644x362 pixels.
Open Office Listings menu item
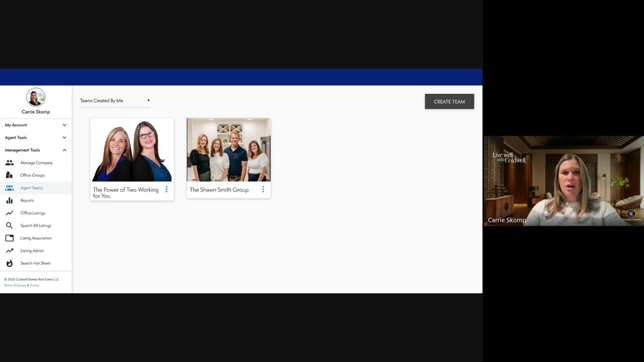point(36,213)
